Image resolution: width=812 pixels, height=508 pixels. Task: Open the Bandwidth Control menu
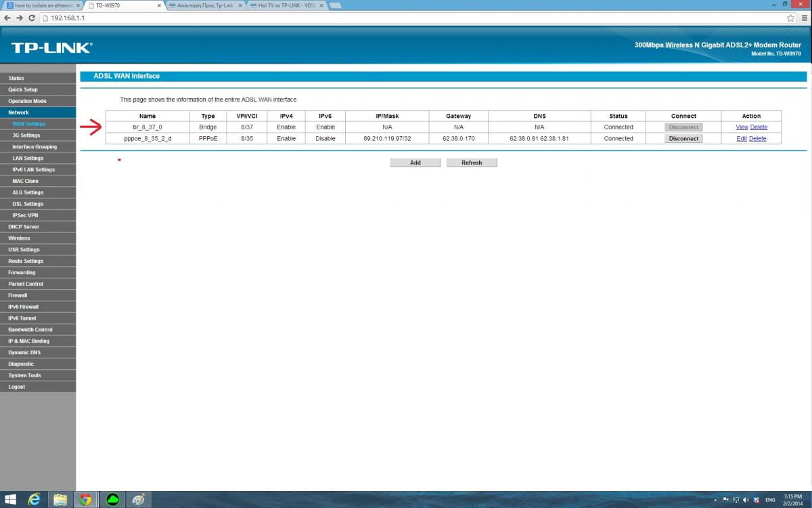38,330
